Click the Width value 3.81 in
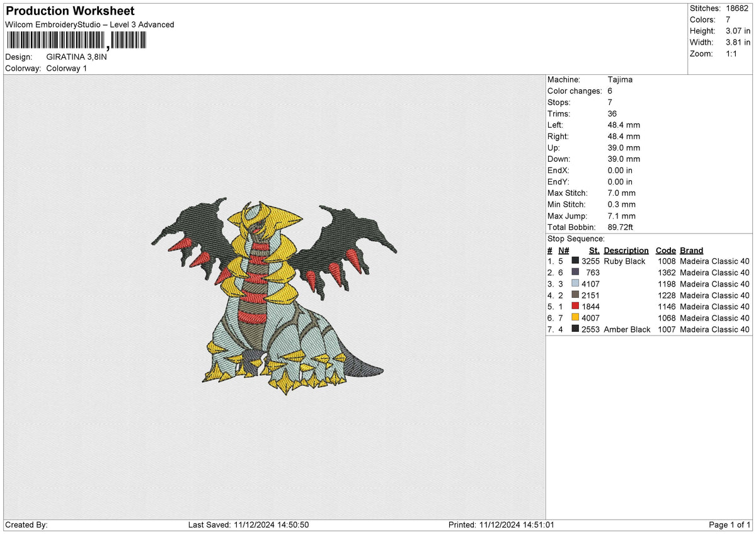756x534 pixels. pos(738,42)
